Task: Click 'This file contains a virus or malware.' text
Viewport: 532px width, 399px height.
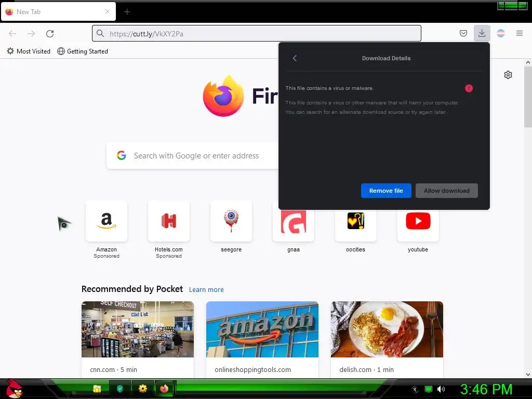Action: (x=329, y=88)
